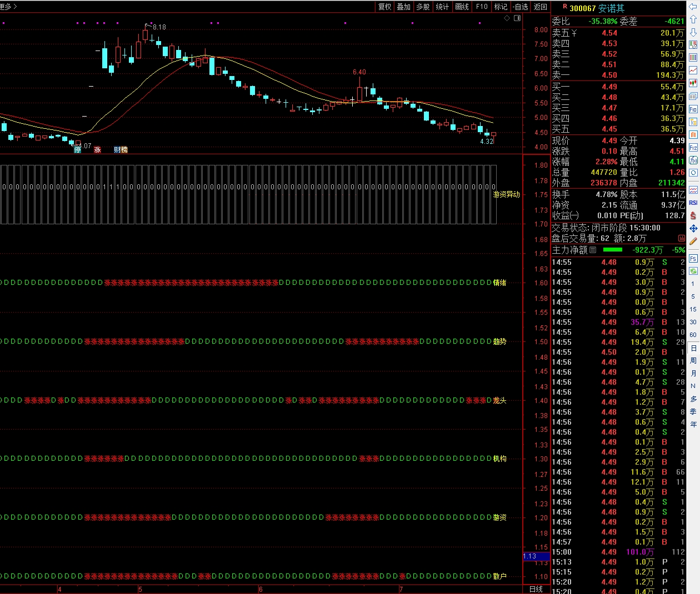This screenshot has height=594, width=700.
Task: Select the 15-minute period in sidebar
Action: (693, 309)
